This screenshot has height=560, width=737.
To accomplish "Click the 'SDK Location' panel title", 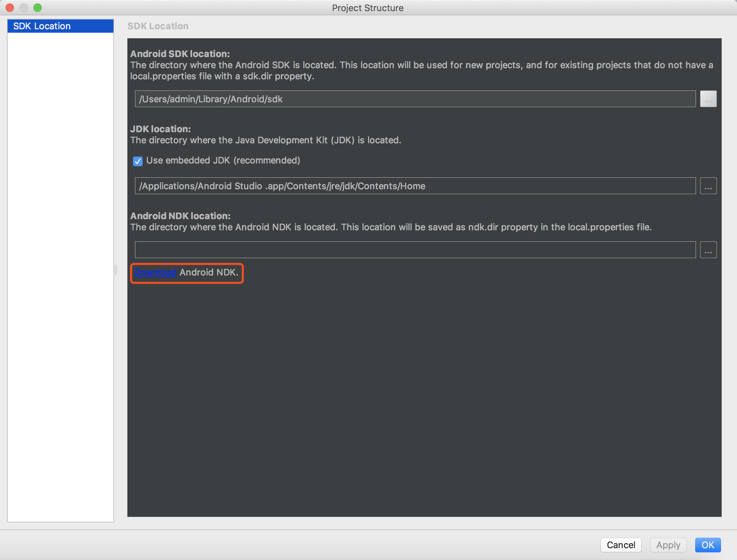I will click(158, 26).
